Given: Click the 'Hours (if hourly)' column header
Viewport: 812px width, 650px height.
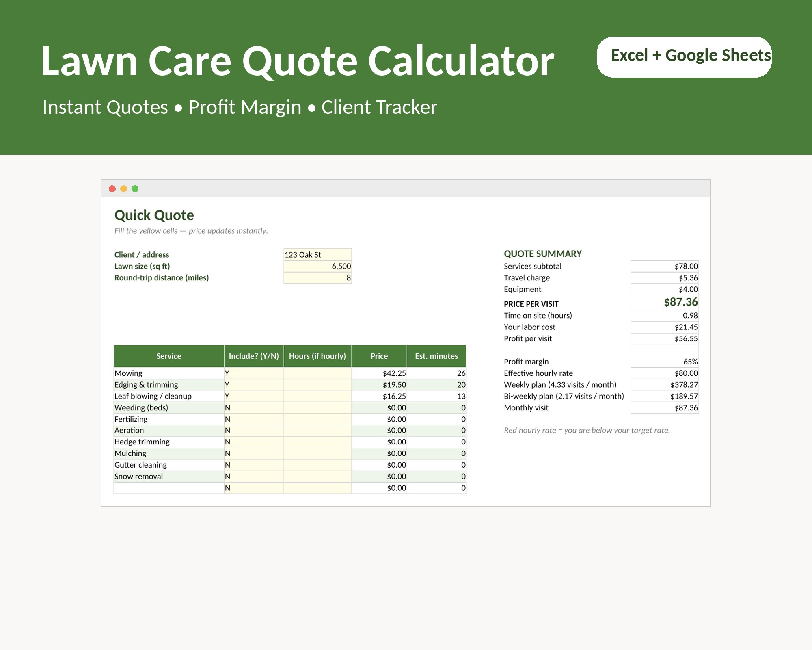Looking at the screenshot, I should point(317,356).
